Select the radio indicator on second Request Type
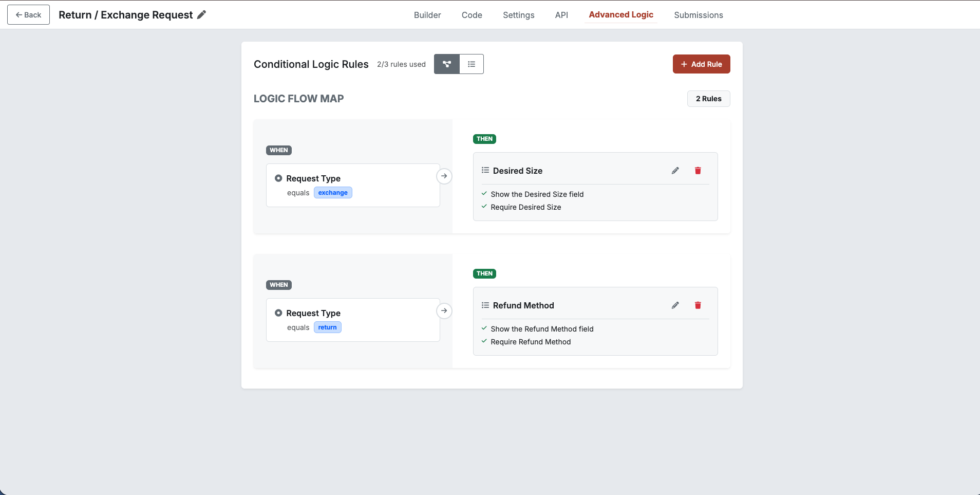 [279, 313]
